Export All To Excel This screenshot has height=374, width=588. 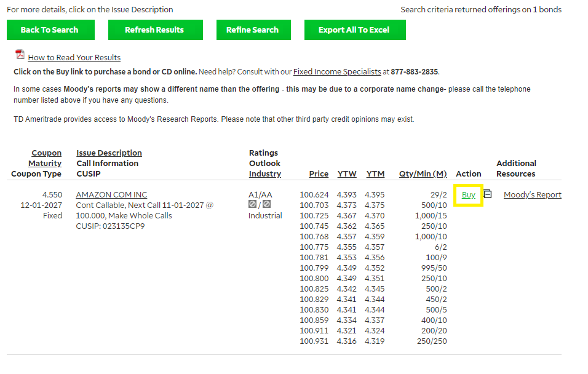pos(355,30)
